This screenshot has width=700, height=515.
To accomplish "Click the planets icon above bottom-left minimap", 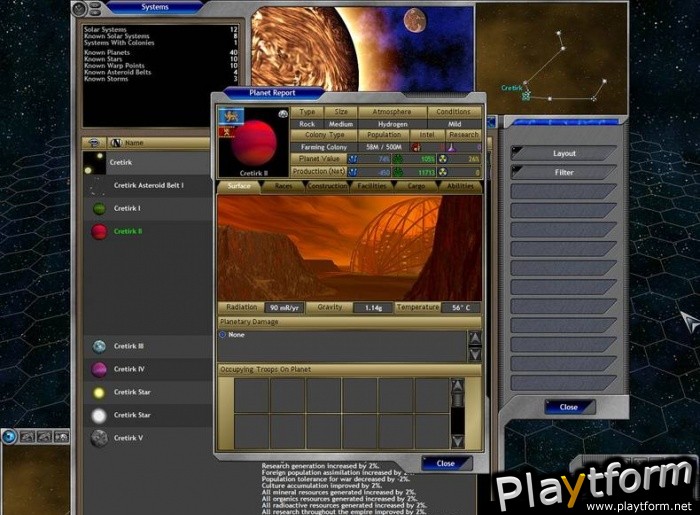I will [x=61, y=436].
